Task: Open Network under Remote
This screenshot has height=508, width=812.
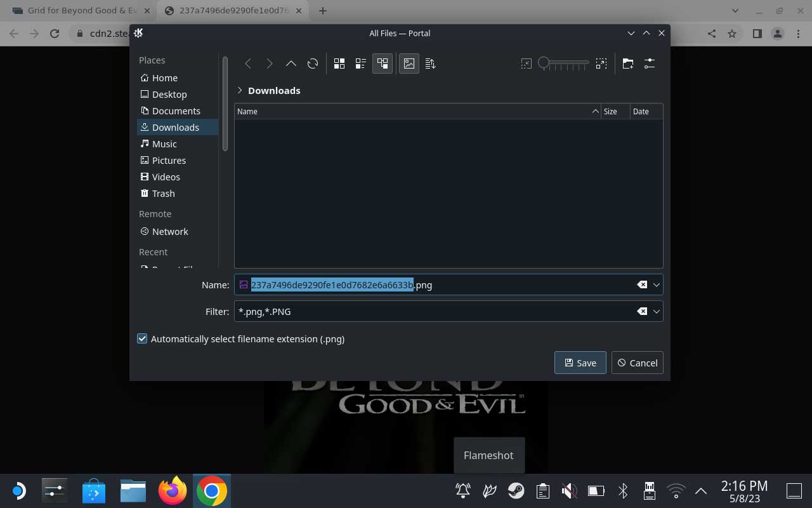Action: (x=178, y=231)
